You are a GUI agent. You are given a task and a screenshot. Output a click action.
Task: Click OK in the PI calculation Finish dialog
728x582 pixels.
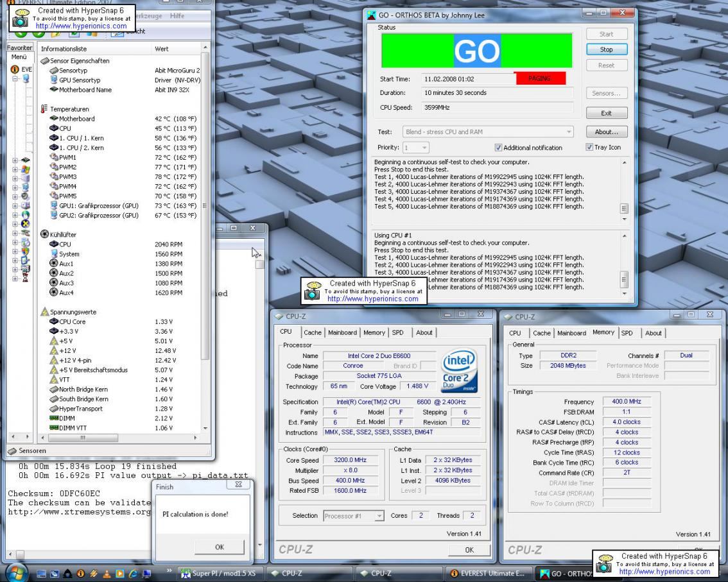(219, 547)
